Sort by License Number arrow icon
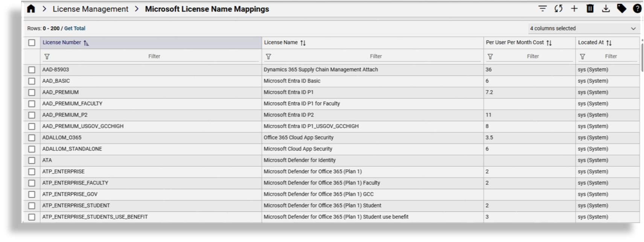Viewport: 644px width, 242px height. (x=86, y=43)
